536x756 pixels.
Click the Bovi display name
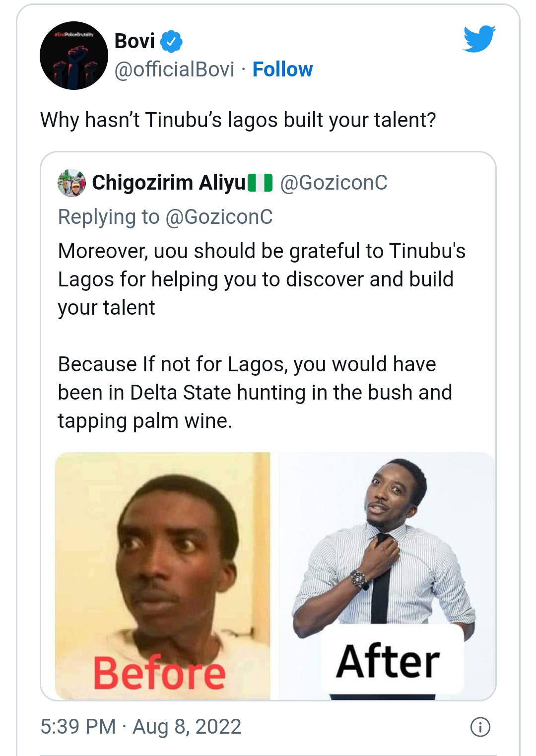coord(134,41)
